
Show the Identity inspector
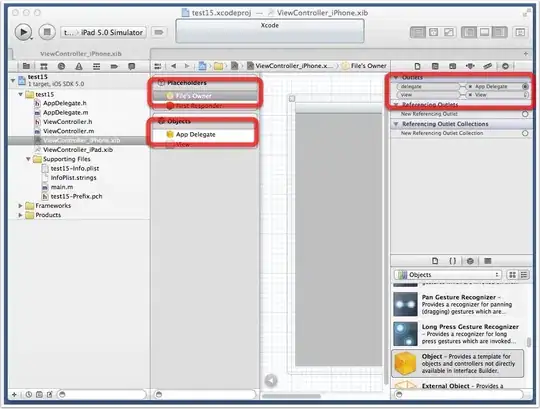coord(453,66)
